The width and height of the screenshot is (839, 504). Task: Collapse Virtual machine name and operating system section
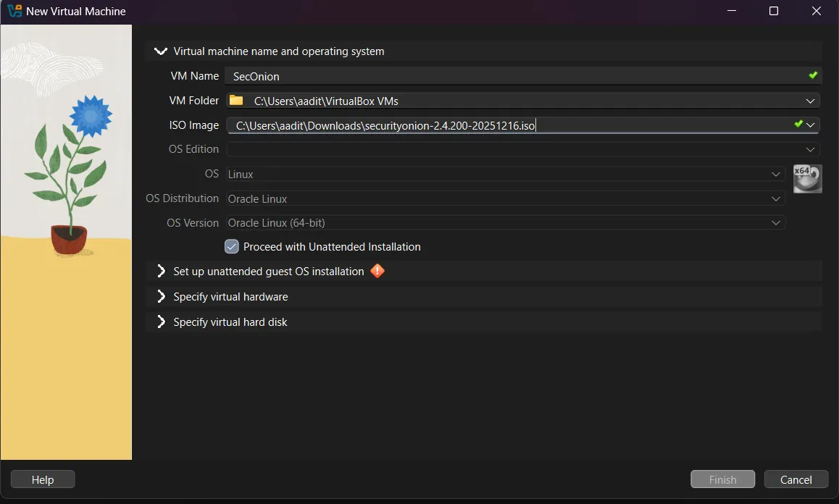(x=160, y=51)
